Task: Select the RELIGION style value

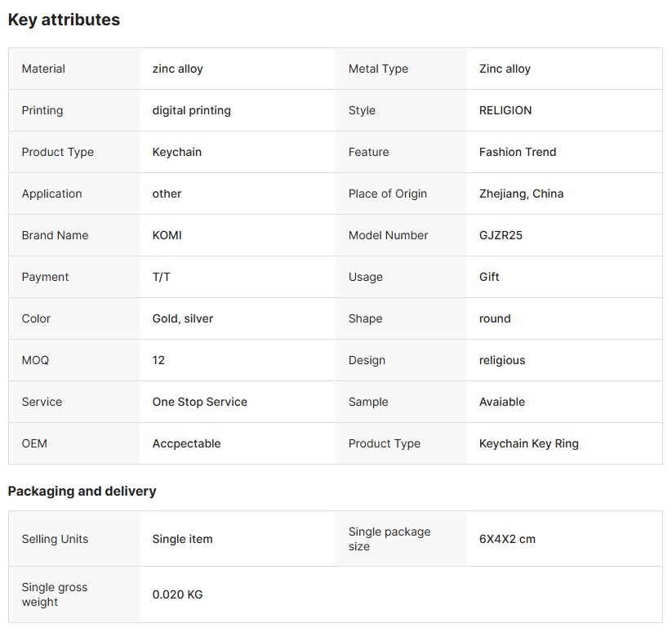Action: point(505,110)
